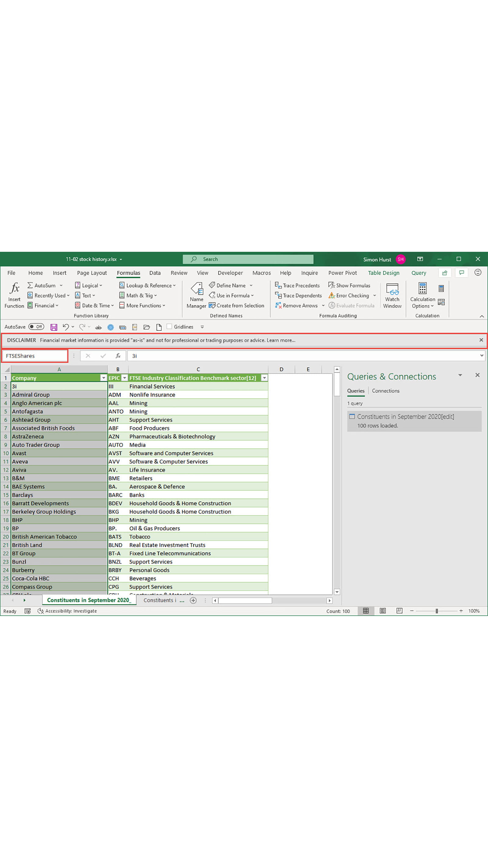Enable the Gridlines checkbox
488x868 pixels.
pos(169,327)
